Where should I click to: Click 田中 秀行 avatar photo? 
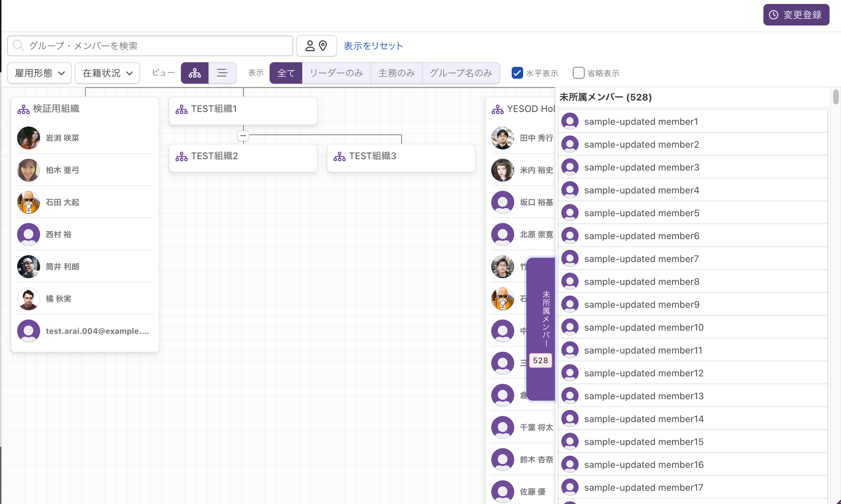point(503,138)
